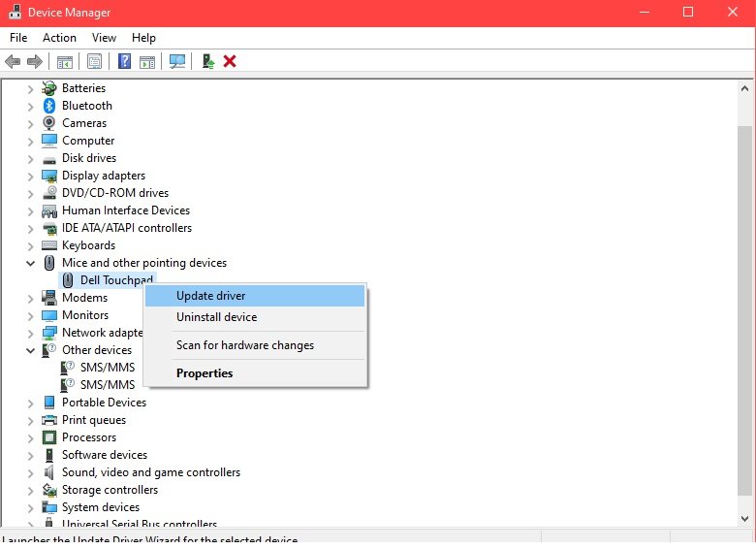Screen dimensions: 756x549
Task: Click the scrollbar down arrow
Action: [744, 519]
